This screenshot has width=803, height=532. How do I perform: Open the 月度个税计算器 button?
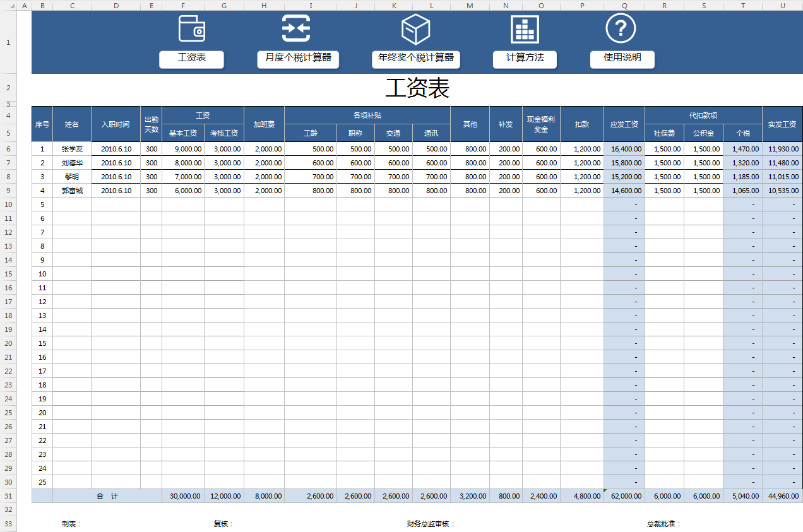click(298, 59)
